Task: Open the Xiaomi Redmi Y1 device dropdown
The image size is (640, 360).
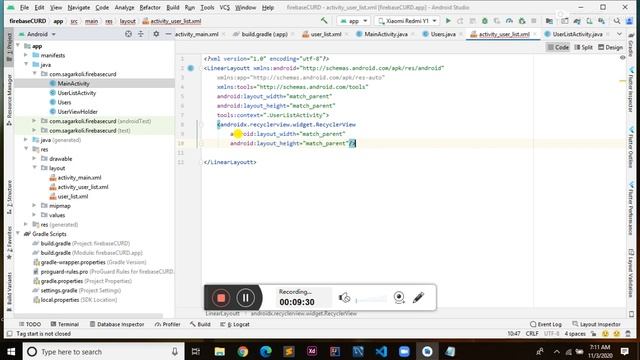Action: coord(407,21)
